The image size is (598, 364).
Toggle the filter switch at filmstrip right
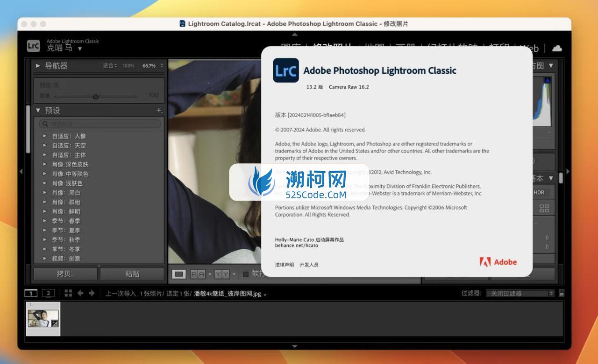click(562, 293)
